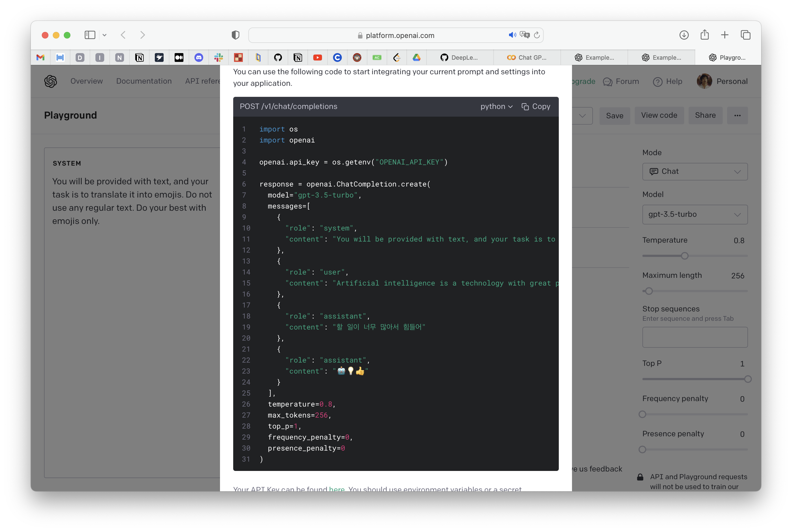Switch to the Chat GP... tab
The image size is (792, 532).
pyautogui.click(x=527, y=57)
